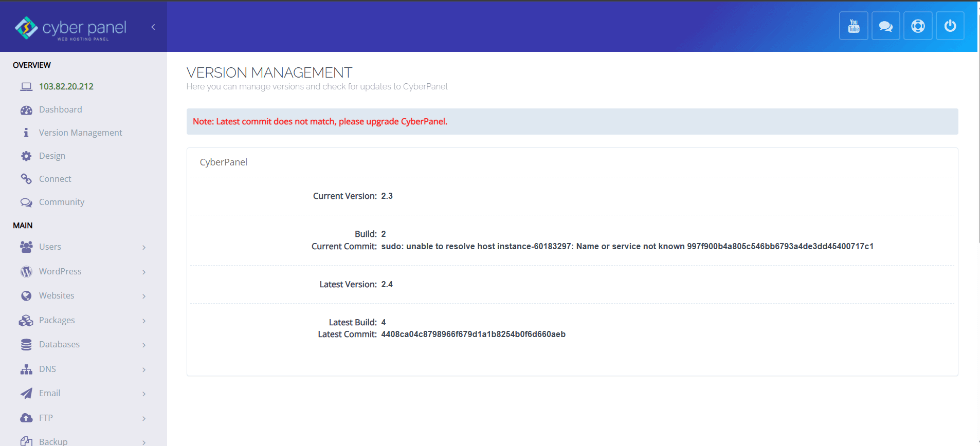Expand the Databases menu section

click(59, 345)
